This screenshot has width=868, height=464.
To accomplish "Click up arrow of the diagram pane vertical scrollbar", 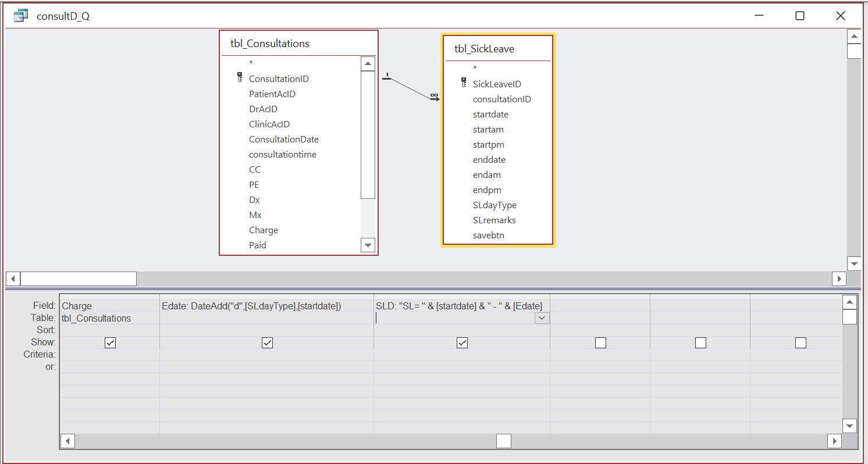I will coord(854,37).
